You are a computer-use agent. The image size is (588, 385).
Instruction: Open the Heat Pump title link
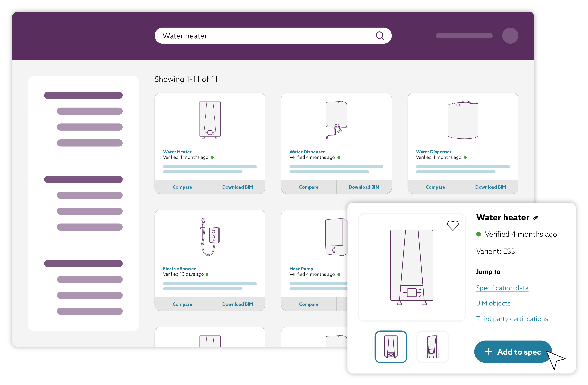[301, 269]
